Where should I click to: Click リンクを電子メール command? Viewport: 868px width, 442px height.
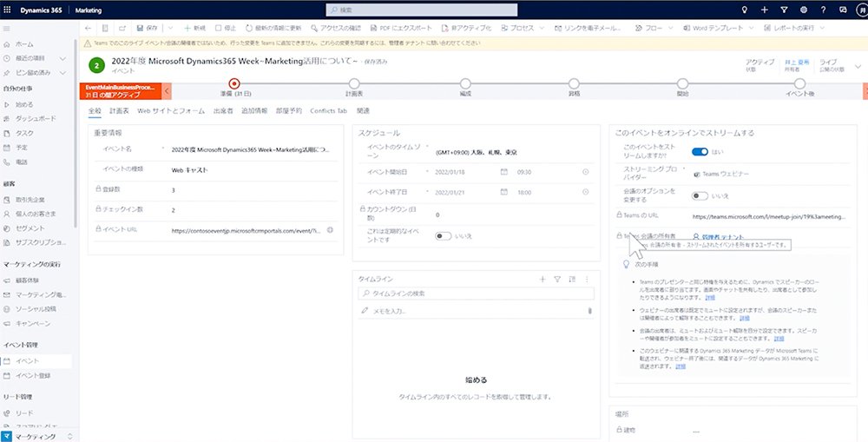coord(588,28)
